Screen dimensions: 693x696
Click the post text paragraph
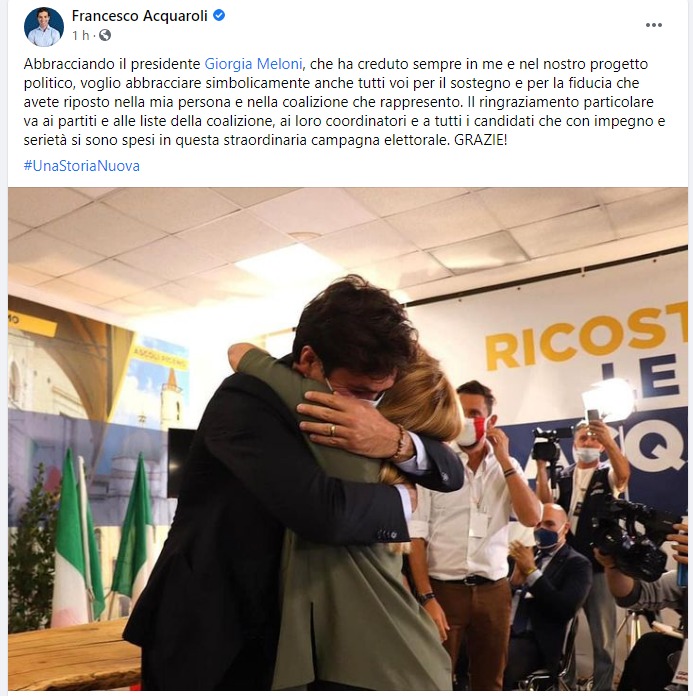pos(345,102)
